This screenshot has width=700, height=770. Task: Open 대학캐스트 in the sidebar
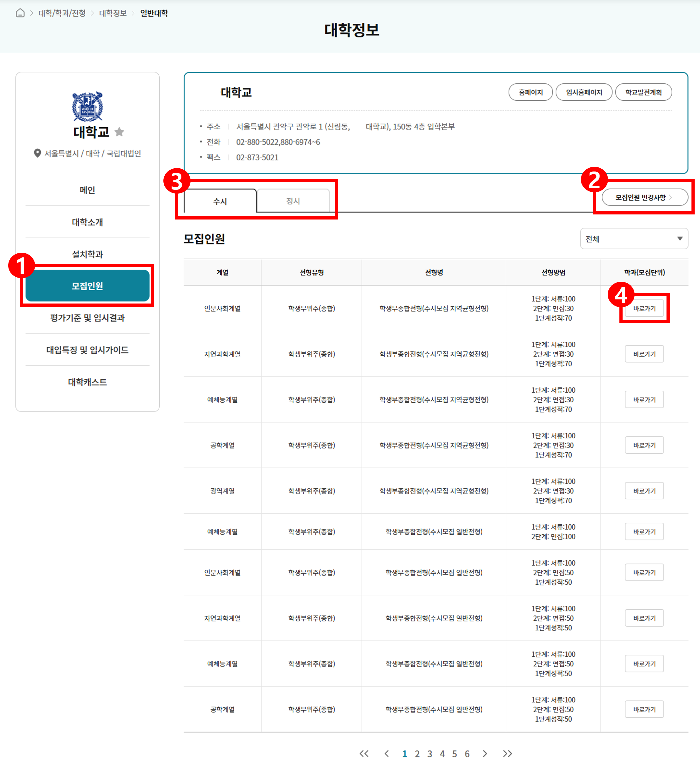coord(88,382)
